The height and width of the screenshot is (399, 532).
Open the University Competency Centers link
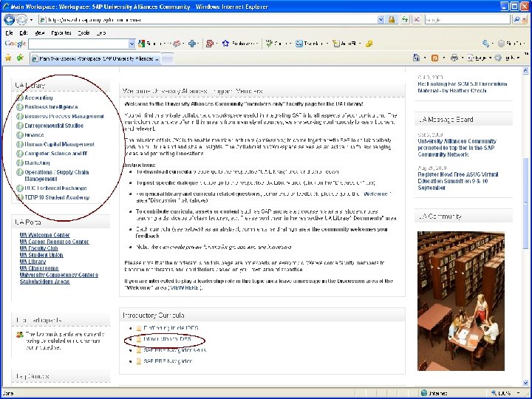pos(58,275)
